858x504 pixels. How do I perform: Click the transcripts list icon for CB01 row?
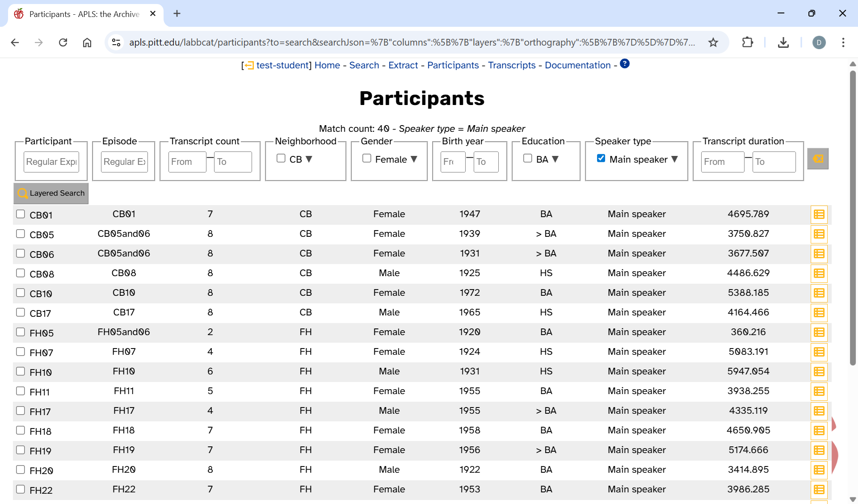(819, 214)
